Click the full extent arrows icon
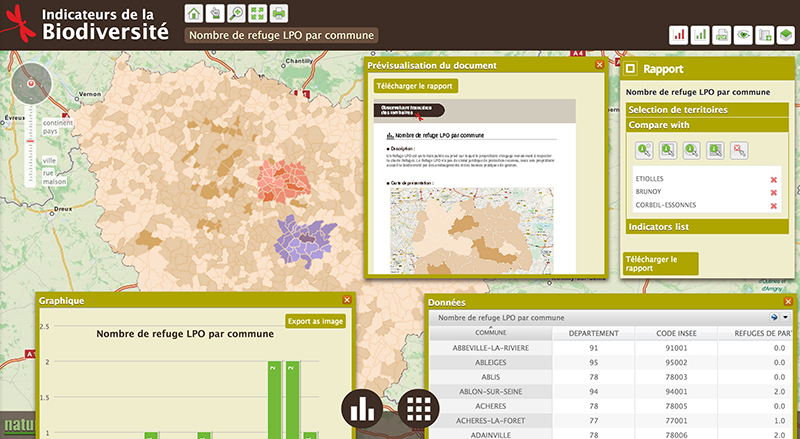This screenshot has width=800, height=439. 258,13
